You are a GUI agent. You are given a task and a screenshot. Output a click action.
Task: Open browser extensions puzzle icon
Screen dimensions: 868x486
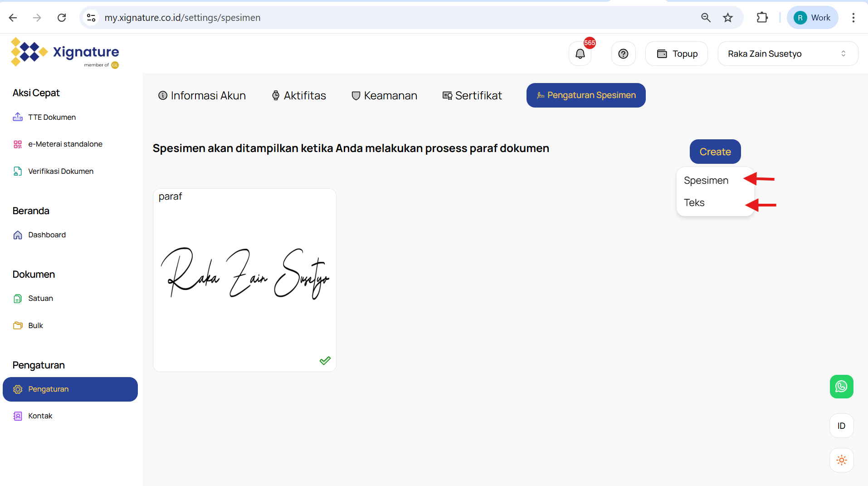tap(762, 18)
